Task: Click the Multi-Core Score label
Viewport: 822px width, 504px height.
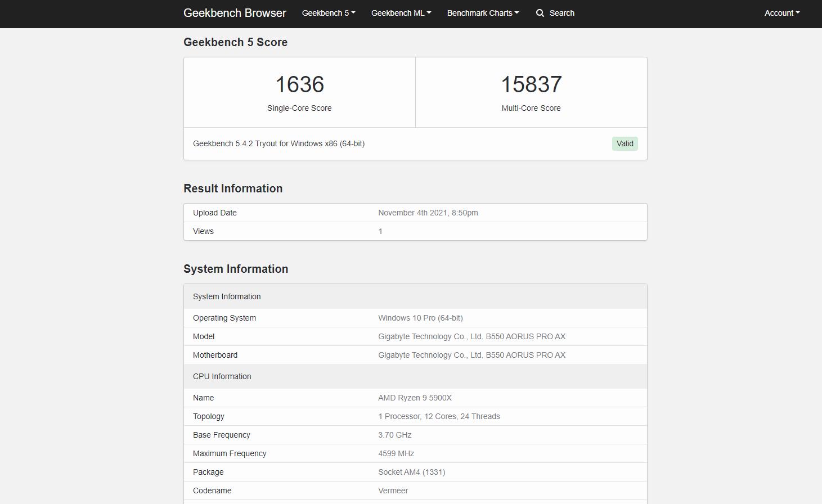Action: pyautogui.click(x=531, y=108)
